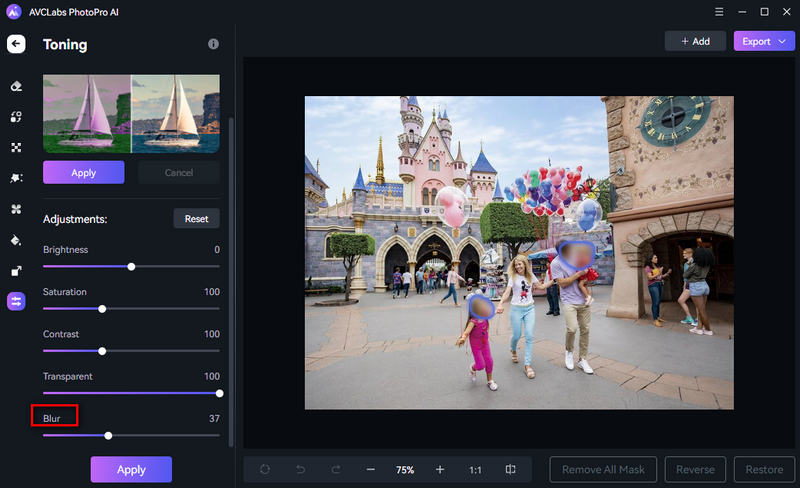Click the Blur value 37
The height and width of the screenshot is (488, 800).
pyautogui.click(x=214, y=418)
